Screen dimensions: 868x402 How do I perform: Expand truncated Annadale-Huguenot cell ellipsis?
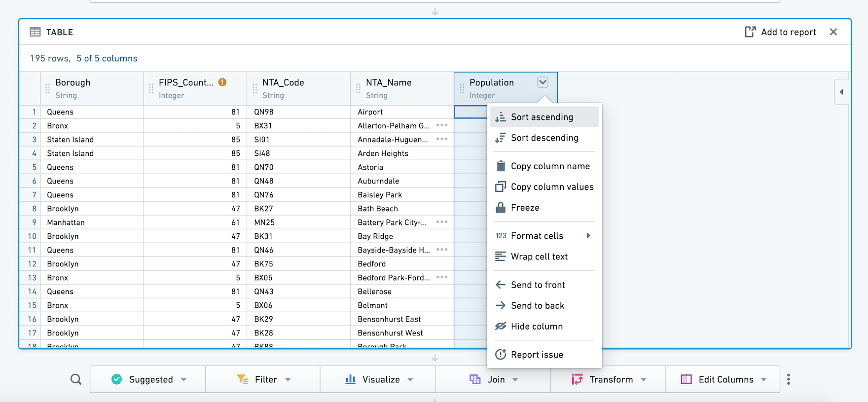pyautogui.click(x=442, y=139)
